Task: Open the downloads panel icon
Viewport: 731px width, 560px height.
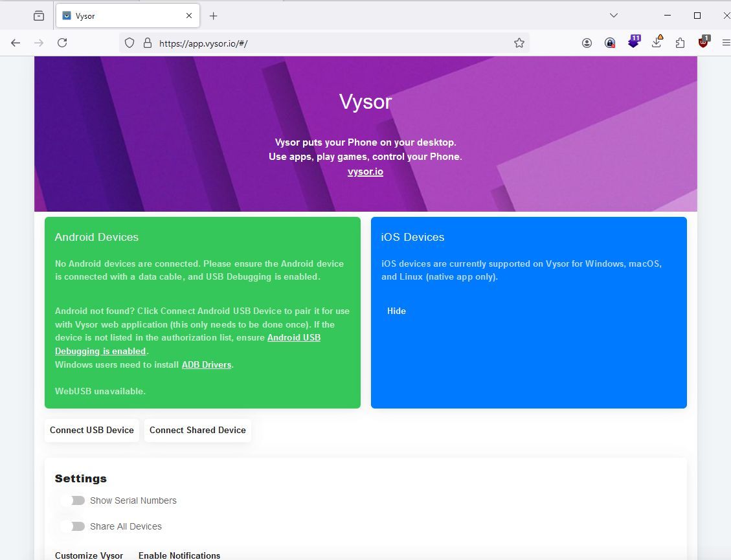Action: 657,42
